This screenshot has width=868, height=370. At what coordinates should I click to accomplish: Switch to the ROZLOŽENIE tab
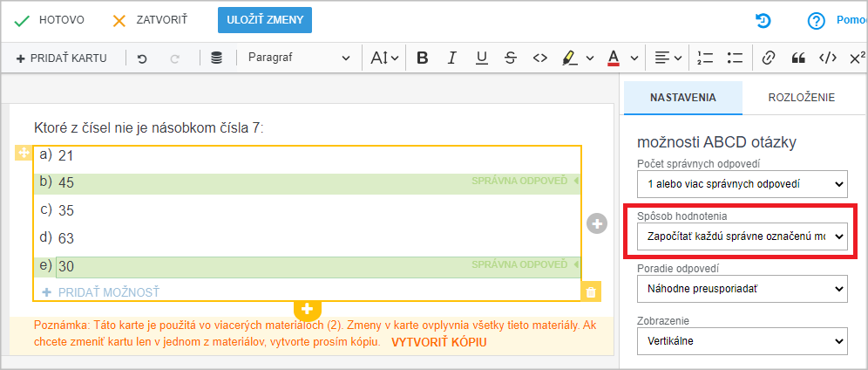[x=802, y=98]
